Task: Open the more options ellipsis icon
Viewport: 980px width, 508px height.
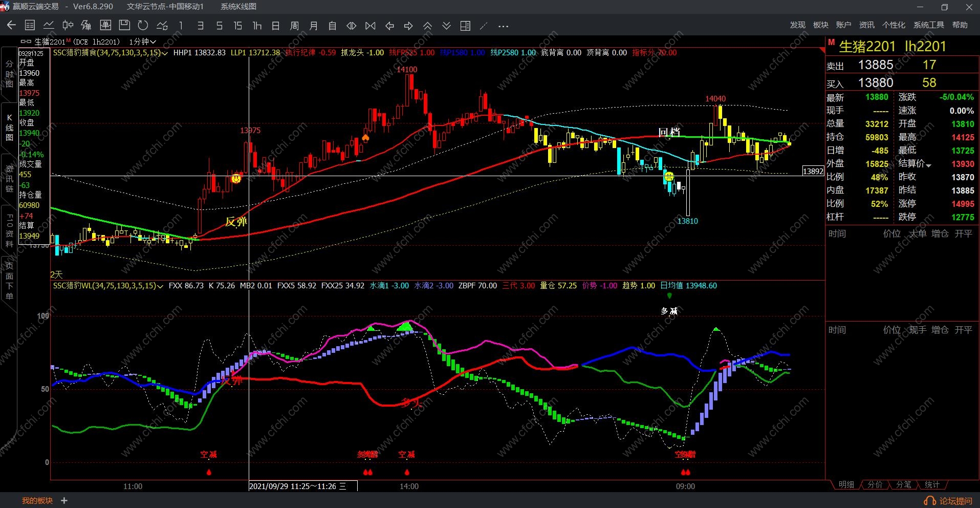Action: click(x=503, y=26)
